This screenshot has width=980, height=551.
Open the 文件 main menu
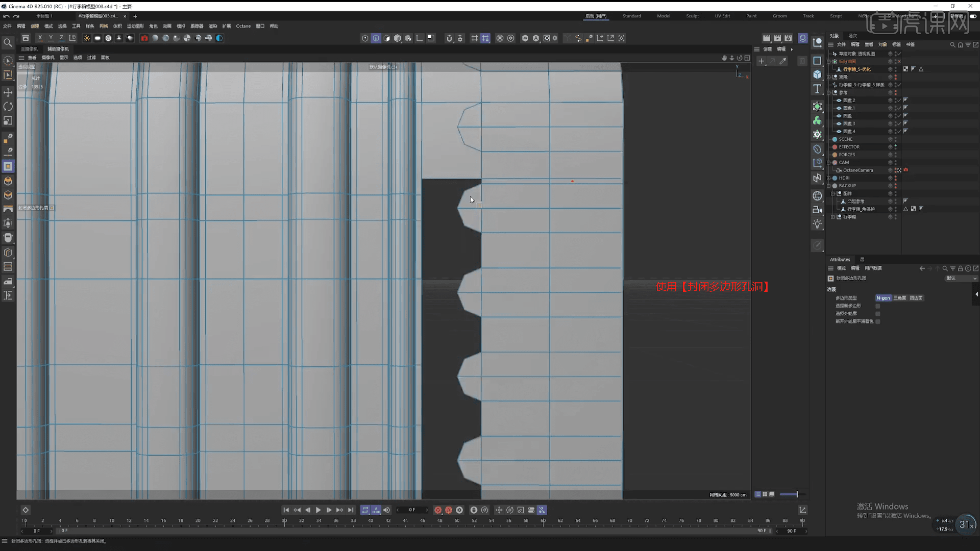coord(7,26)
